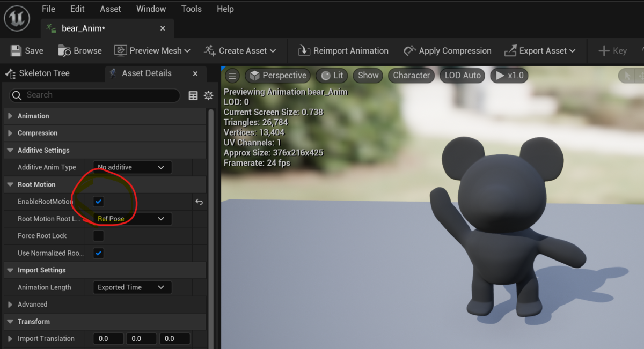Open the Perspective view mode menu
644x349 pixels.
tap(278, 76)
